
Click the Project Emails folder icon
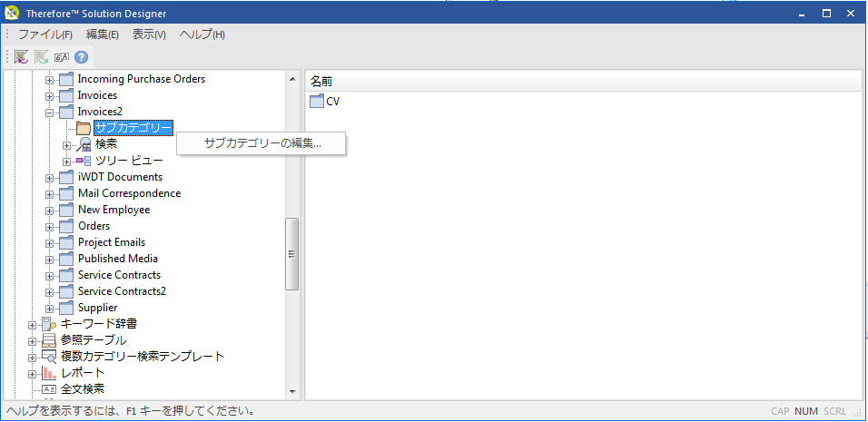(66, 243)
